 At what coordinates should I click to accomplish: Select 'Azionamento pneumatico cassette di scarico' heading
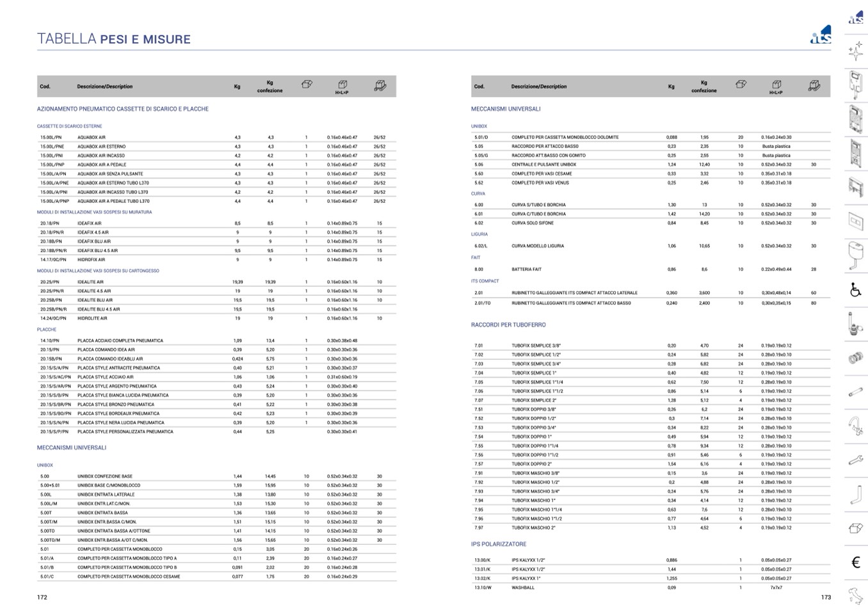point(123,109)
